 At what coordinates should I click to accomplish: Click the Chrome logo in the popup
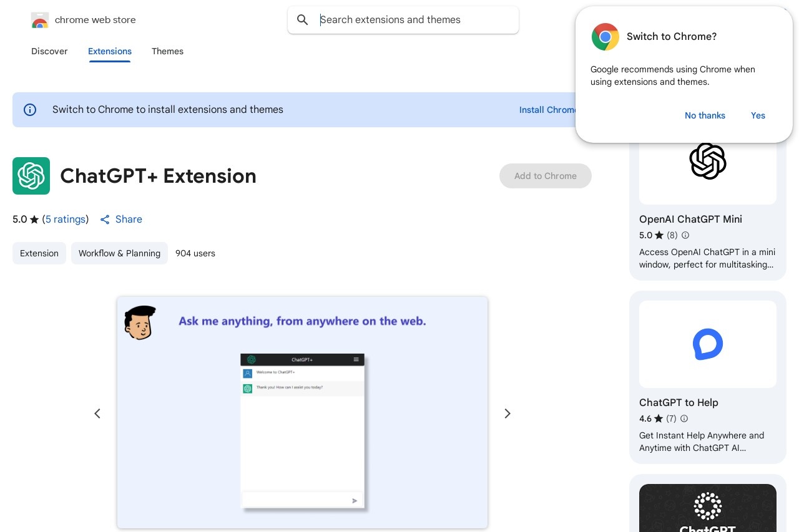605,37
